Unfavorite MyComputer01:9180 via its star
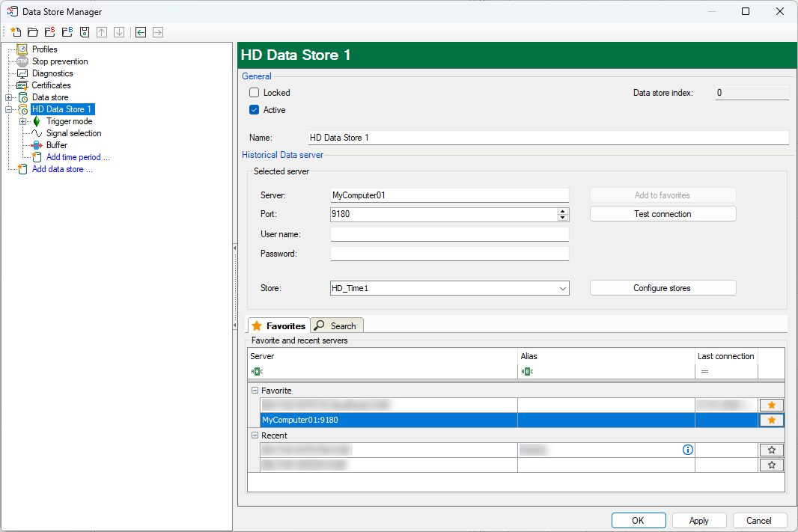The width and height of the screenshot is (798, 532). [x=771, y=421]
